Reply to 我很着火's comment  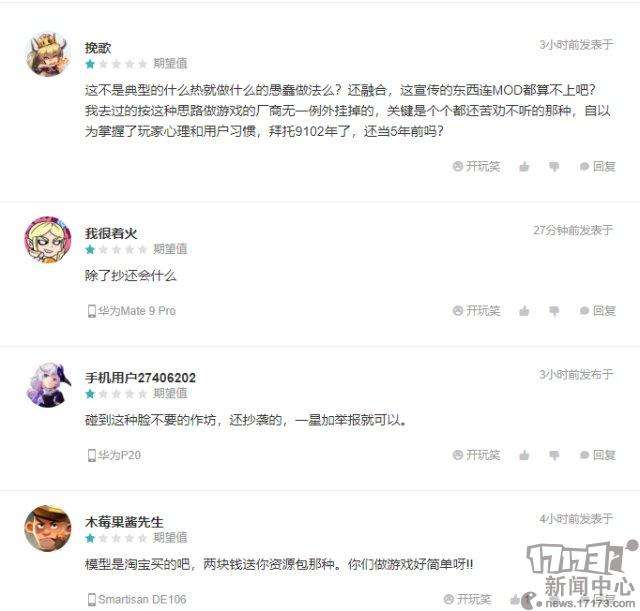tap(598, 311)
